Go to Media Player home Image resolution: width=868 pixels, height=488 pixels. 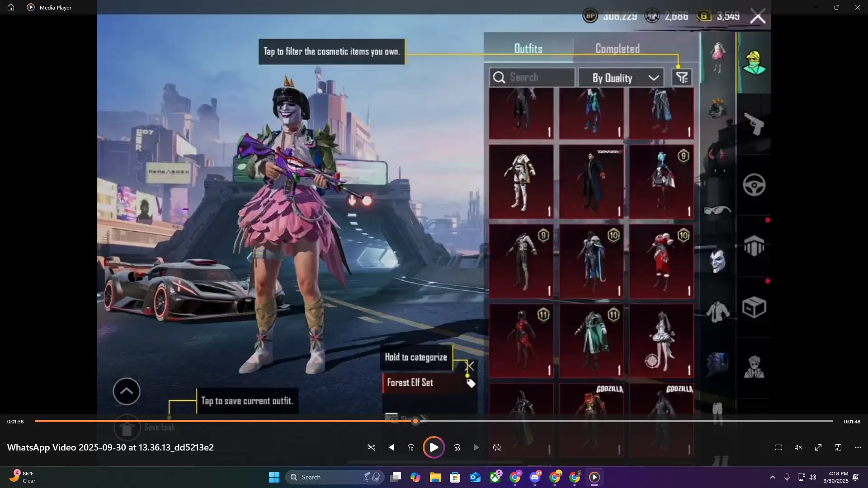click(x=11, y=7)
